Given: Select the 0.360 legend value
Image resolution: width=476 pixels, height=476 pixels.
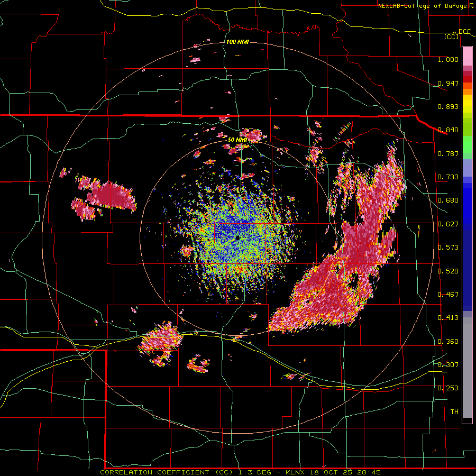Looking at the screenshot, I should pos(448,342).
